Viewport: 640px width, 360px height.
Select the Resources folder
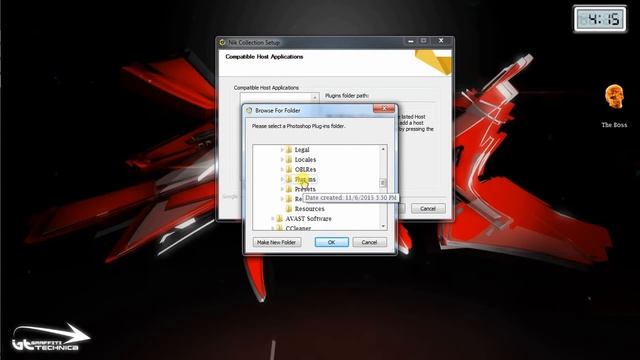(309, 209)
